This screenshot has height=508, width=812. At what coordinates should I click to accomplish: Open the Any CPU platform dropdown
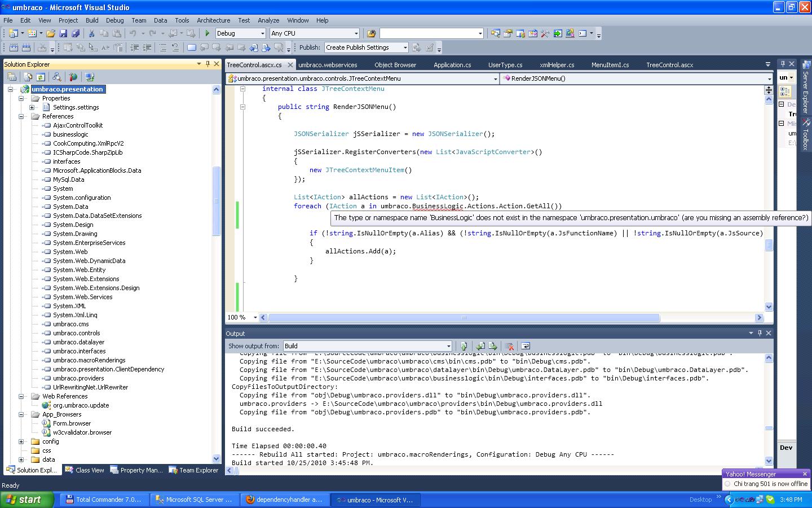[356, 33]
